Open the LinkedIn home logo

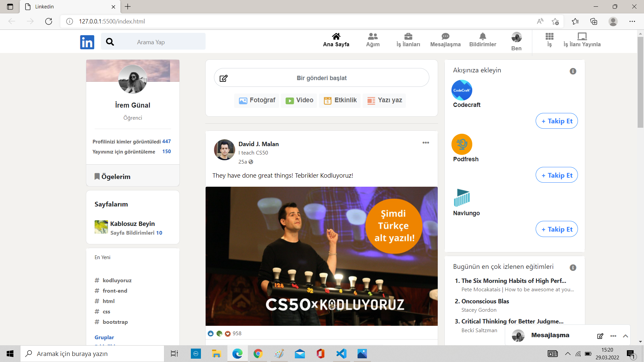(x=87, y=42)
